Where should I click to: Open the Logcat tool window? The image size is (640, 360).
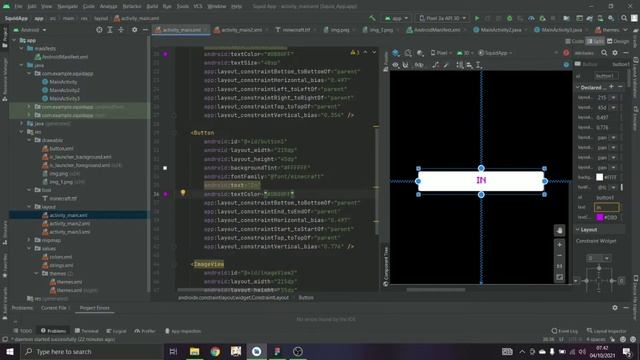116,331
